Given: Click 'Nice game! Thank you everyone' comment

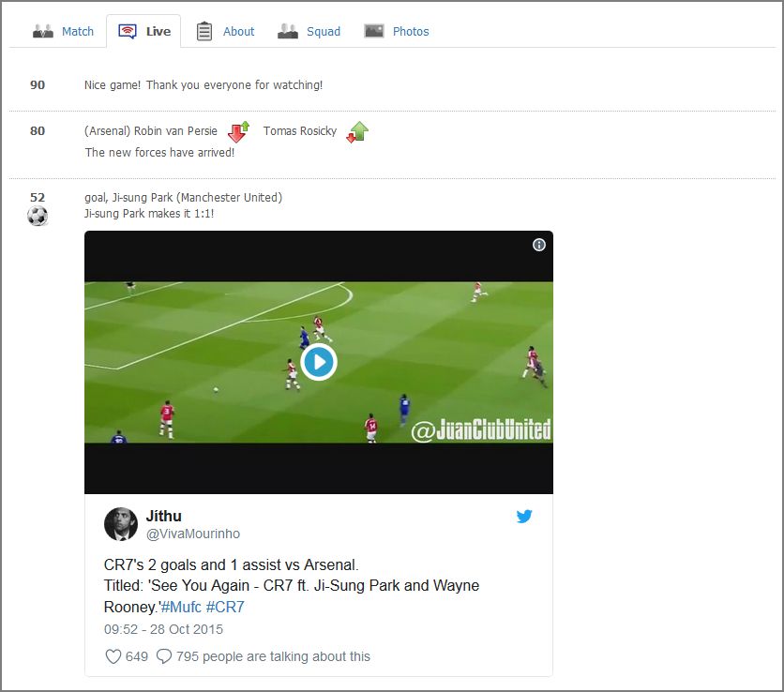Looking at the screenshot, I should point(204,85).
